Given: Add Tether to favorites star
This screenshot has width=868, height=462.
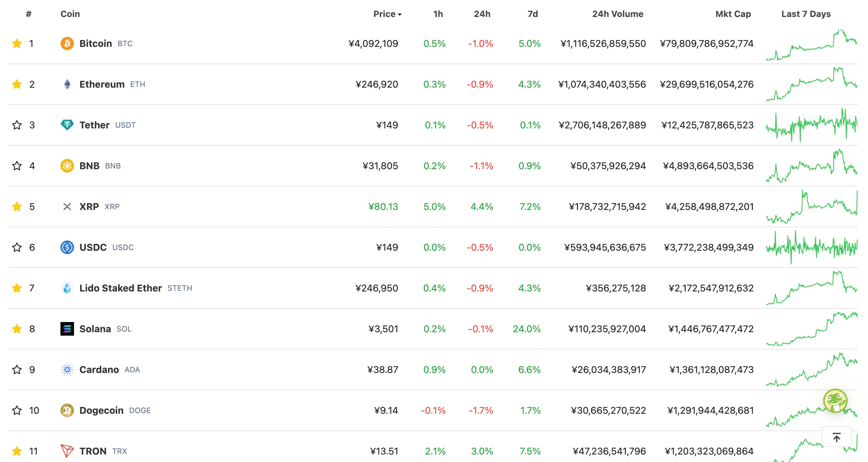Looking at the screenshot, I should pos(17,125).
